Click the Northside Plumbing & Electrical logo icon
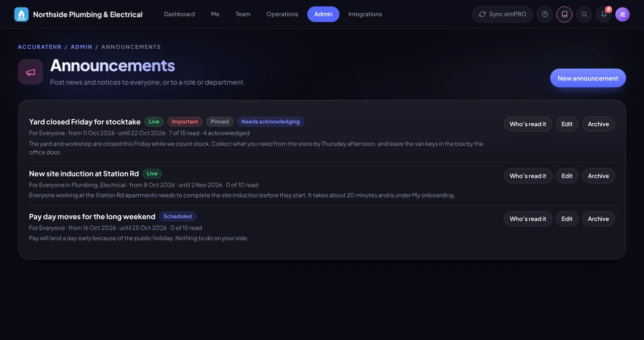644x340 pixels. 22,15
